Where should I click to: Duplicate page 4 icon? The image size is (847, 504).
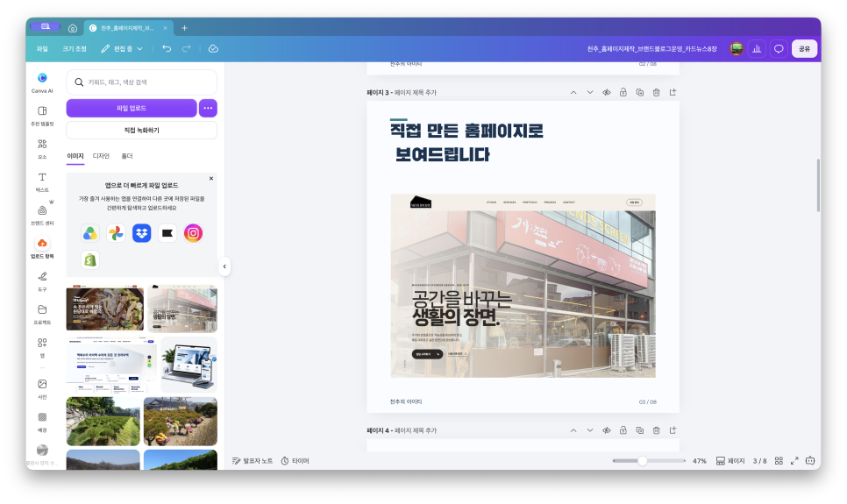tap(639, 430)
